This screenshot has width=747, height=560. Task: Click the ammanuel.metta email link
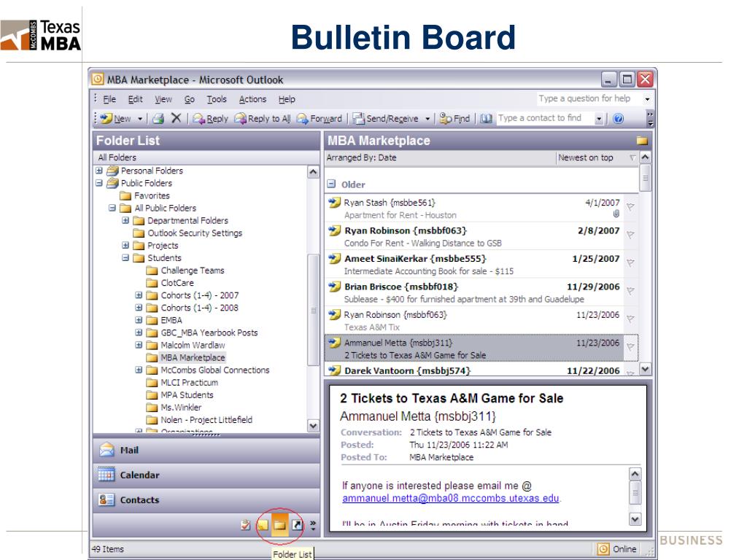click(x=450, y=498)
